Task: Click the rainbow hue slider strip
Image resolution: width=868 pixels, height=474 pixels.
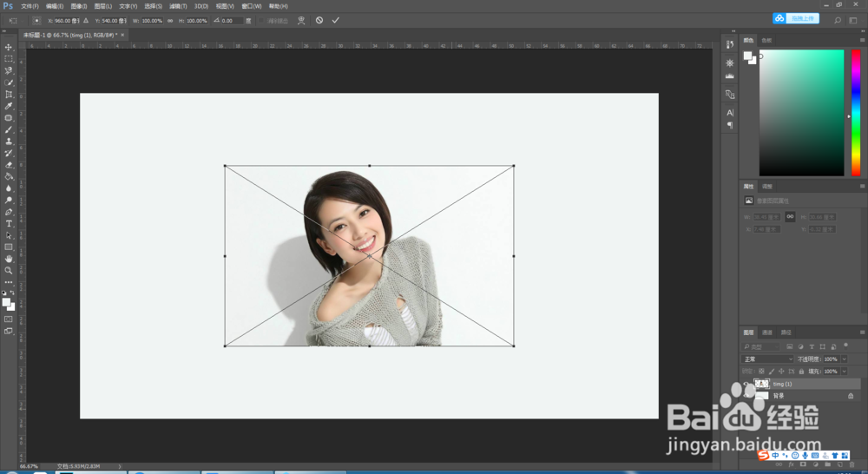Action: (x=856, y=112)
